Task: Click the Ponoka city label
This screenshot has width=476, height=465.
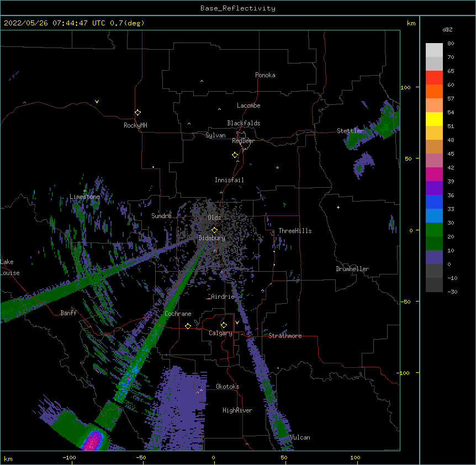Action: click(265, 75)
